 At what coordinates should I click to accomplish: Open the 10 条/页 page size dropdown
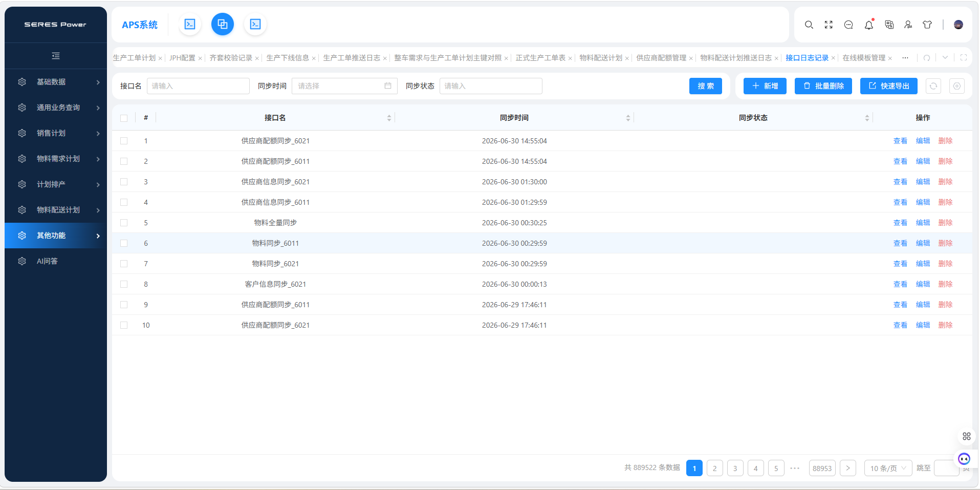pyautogui.click(x=888, y=468)
